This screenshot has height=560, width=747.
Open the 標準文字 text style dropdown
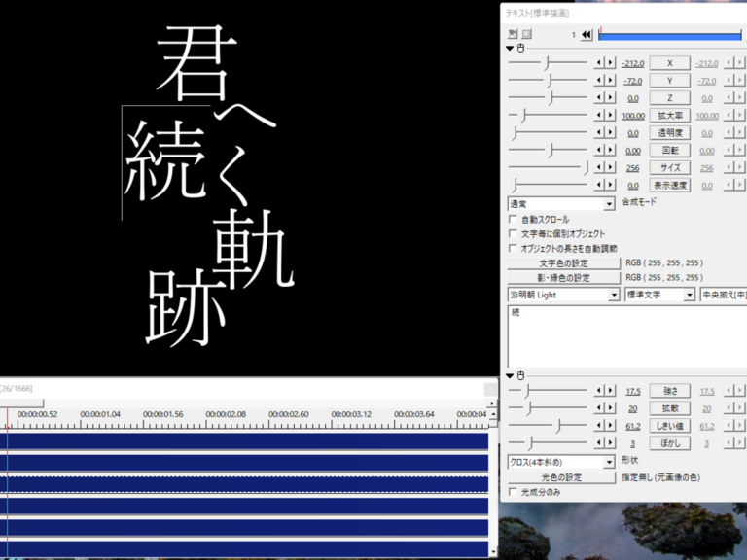click(x=659, y=295)
